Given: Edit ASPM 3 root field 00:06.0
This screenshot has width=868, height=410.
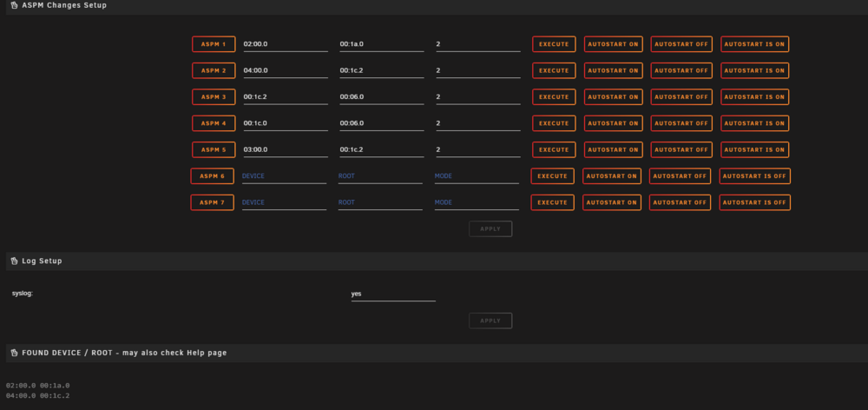Looking at the screenshot, I should tap(382, 97).
